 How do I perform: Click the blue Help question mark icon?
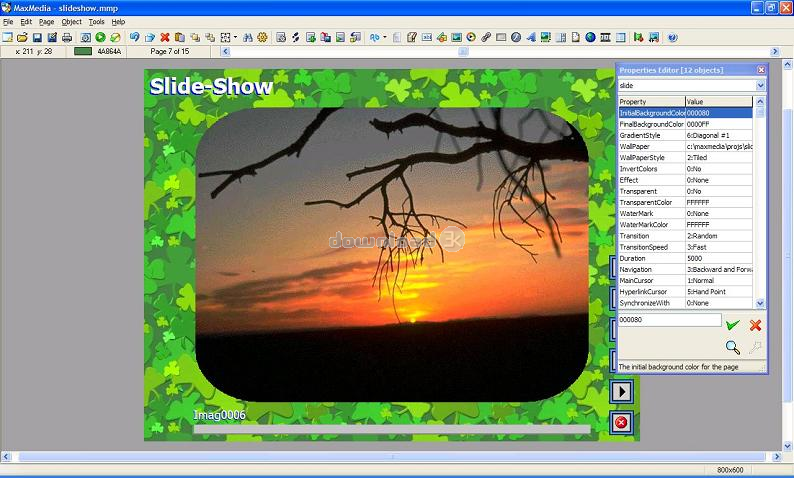pyautogui.click(x=672, y=37)
